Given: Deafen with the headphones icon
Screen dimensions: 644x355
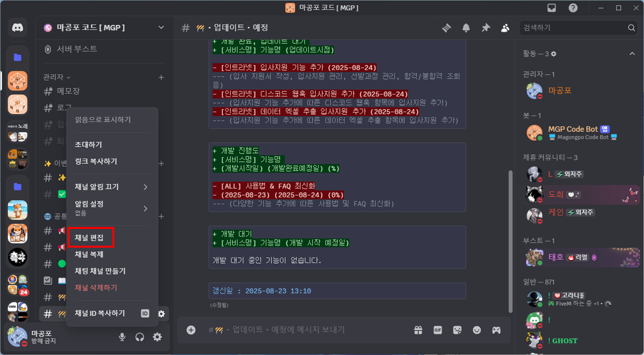Looking at the screenshot, I should [140, 337].
